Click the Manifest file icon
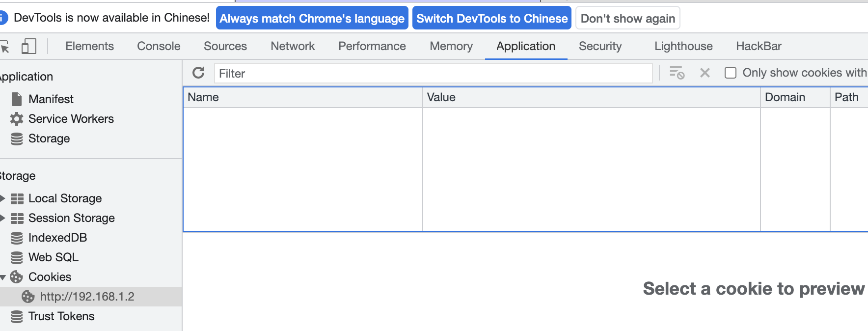This screenshot has width=868, height=331. tap(17, 99)
